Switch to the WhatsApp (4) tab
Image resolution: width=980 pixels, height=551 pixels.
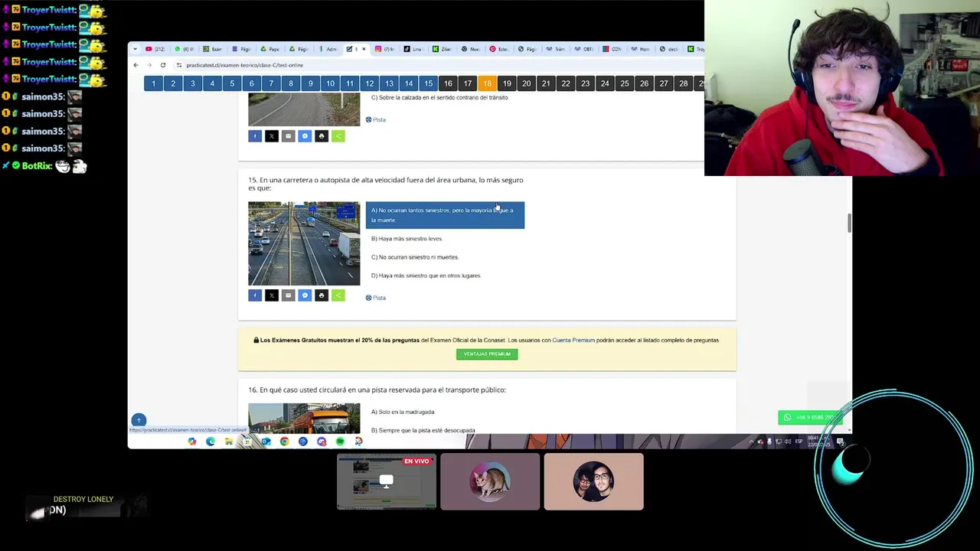[184, 49]
